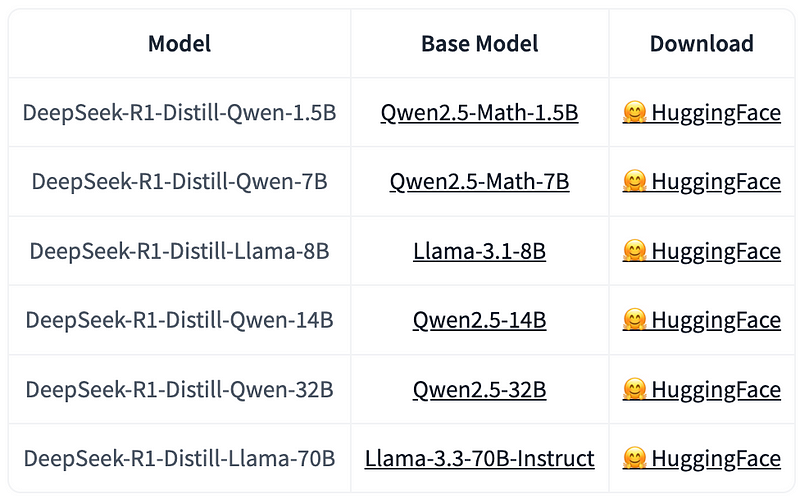The height and width of the screenshot is (498, 800).
Task: Click the DeepSeek-R1-Distill-Qwen-32B cell
Action: coord(180,389)
